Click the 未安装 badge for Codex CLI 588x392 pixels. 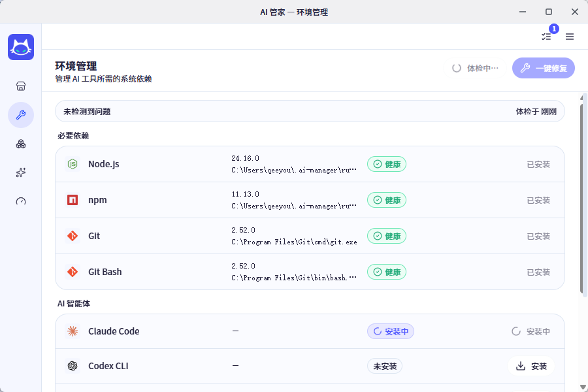coord(385,366)
